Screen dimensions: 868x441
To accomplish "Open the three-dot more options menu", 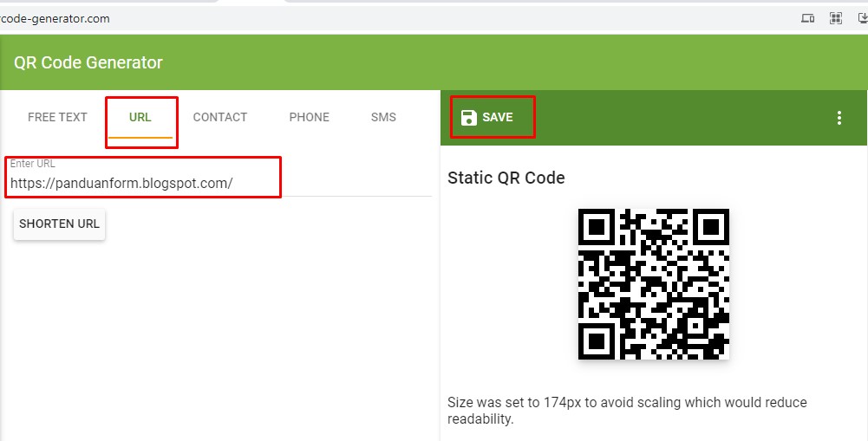I will pyautogui.click(x=839, y=117).
